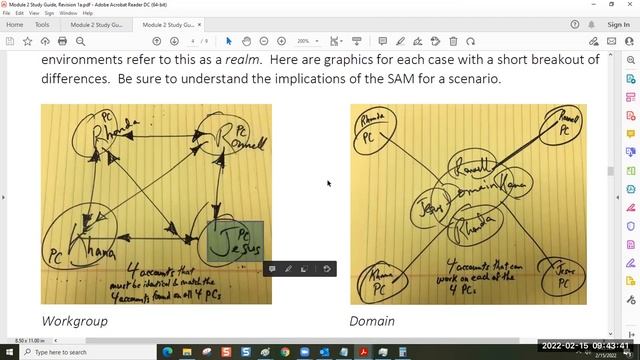Switch to the Home tab
Viewport: 640px width, 360px height.
tap(15, 24)
